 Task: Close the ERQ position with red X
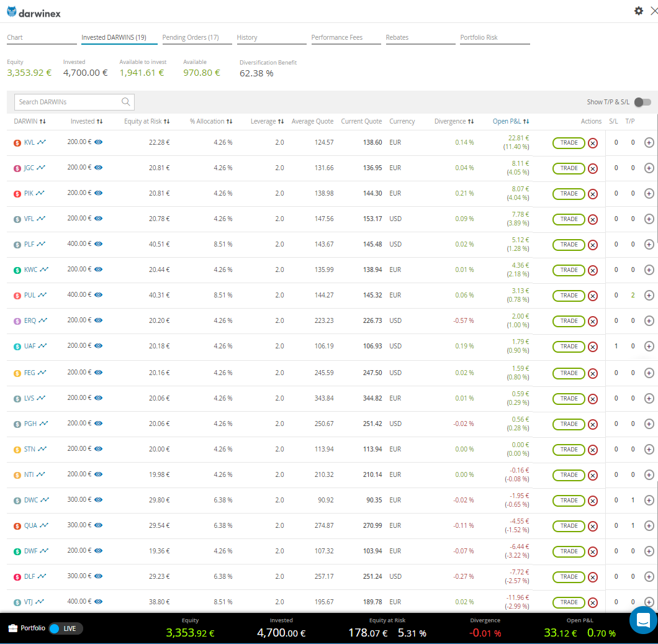(x=593, y=321)
